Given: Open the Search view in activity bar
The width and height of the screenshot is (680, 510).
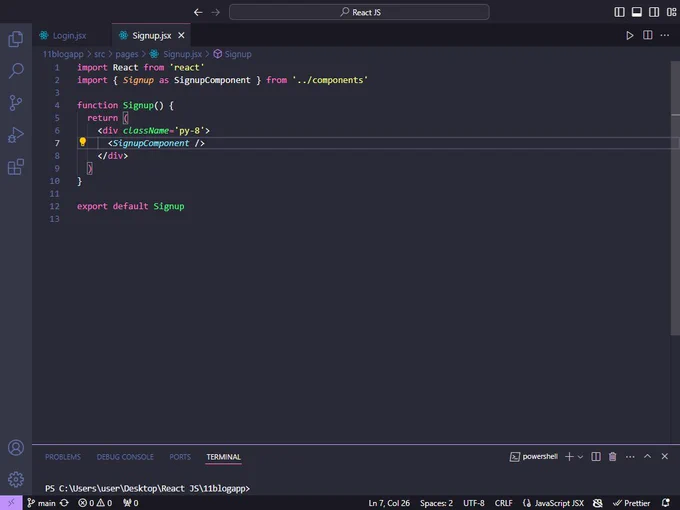Looking at the screenshot, I should point(16,70).
